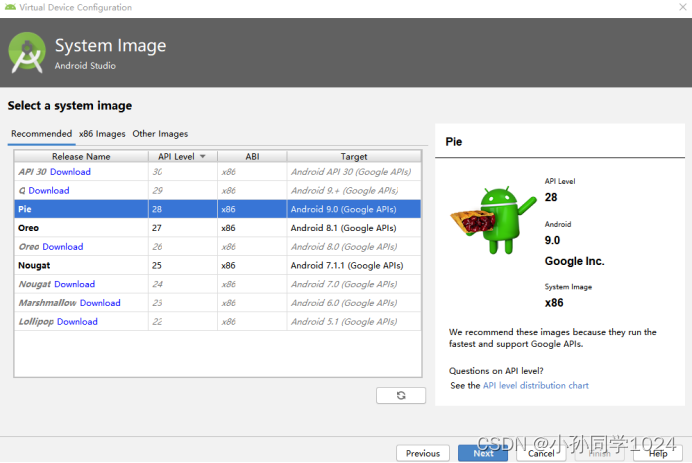Click the ABI column header

[252, 156]
